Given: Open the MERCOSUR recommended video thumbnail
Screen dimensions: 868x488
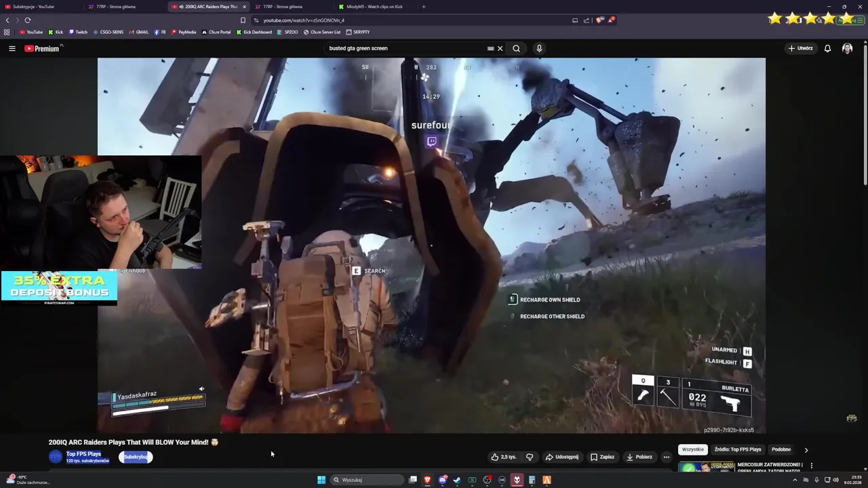Looking at the screenshot, I should point(706,466).
